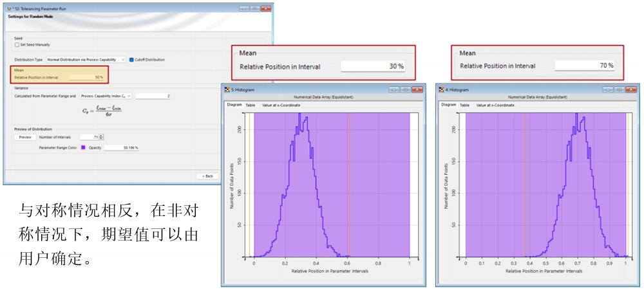Screen dimensions: 644x292
Task: Open the purple Parameter Range Color swatch
Action: tap(83, 147)
